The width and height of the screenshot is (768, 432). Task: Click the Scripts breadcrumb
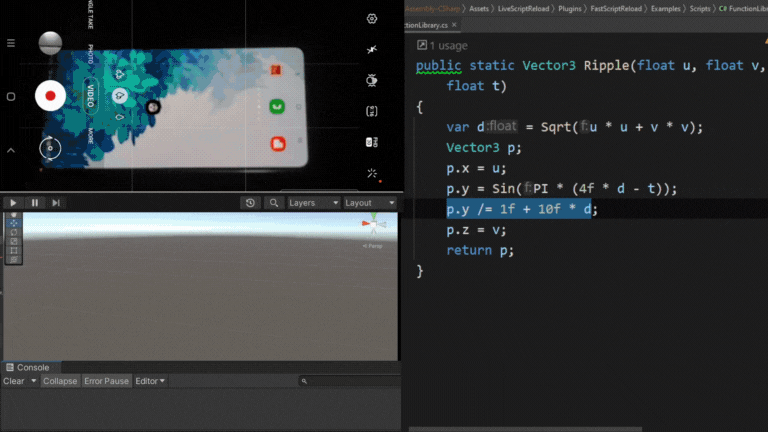pyautogui.click(x=700, y=8)
